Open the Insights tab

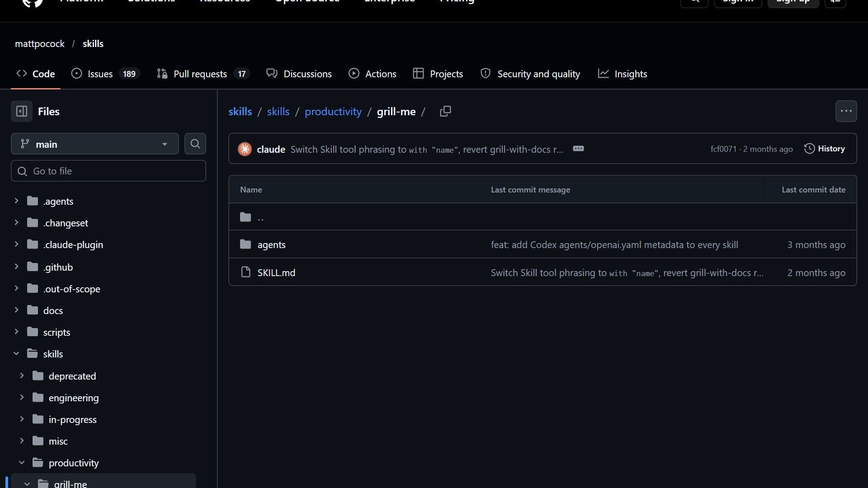pyautogui.click(x=623, y=74)
